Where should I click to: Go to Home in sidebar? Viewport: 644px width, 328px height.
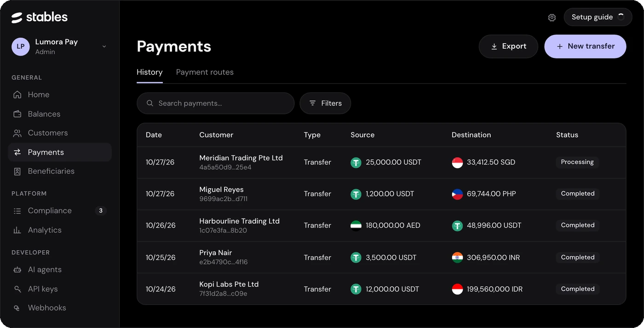[x=60, y=95]
